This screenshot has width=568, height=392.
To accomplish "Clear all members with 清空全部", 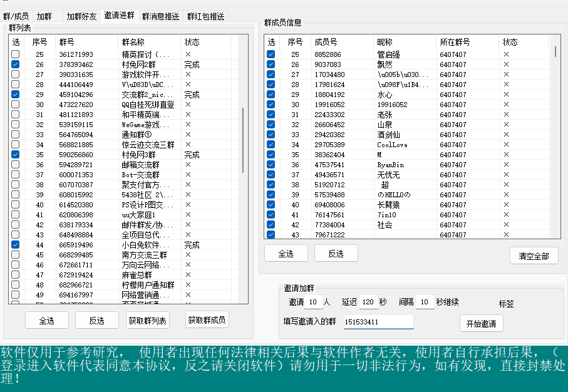I will (534, 255).
